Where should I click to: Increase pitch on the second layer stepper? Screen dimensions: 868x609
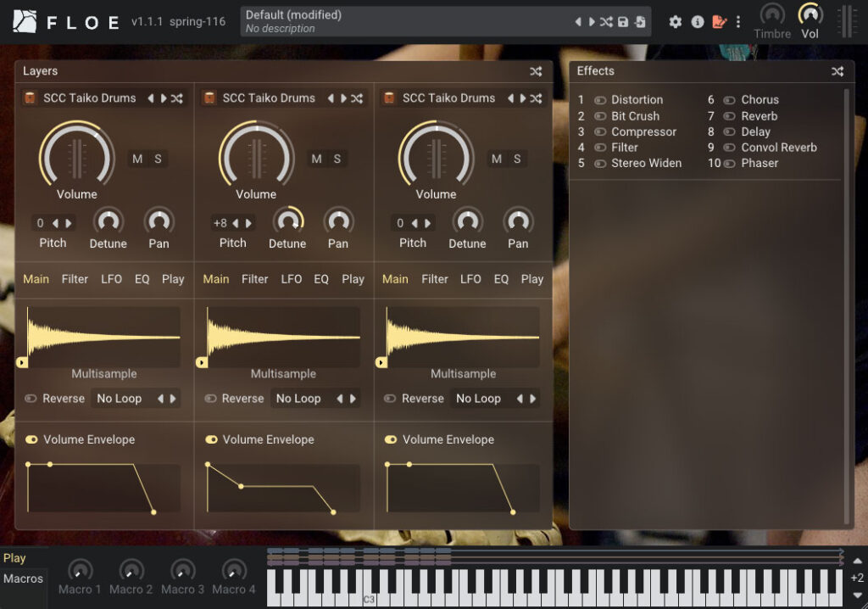pos(249,224)
